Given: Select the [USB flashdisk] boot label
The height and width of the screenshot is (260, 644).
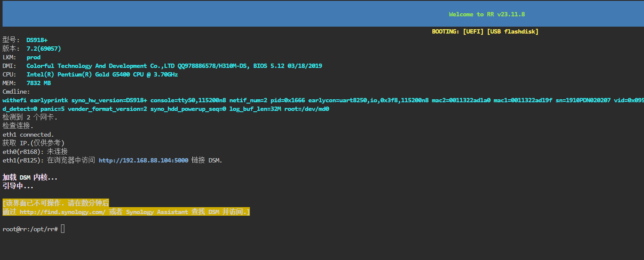Looking at the screenshot, I should coord(513,31).
